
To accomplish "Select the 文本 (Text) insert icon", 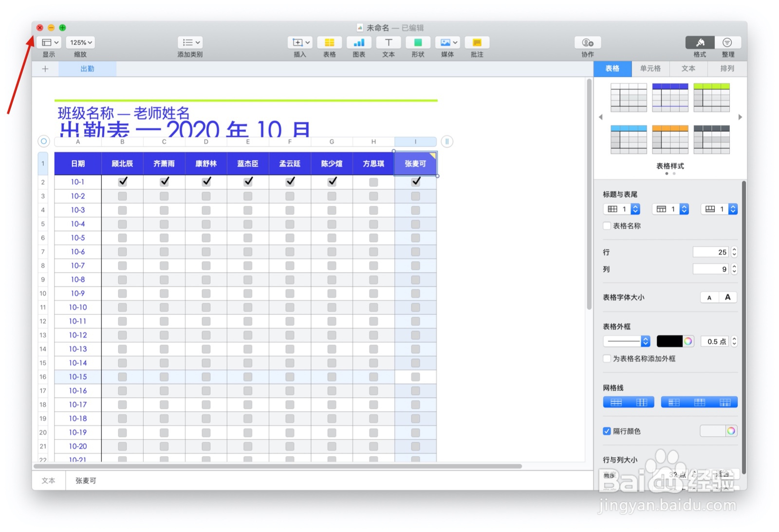I will point(389,42).
